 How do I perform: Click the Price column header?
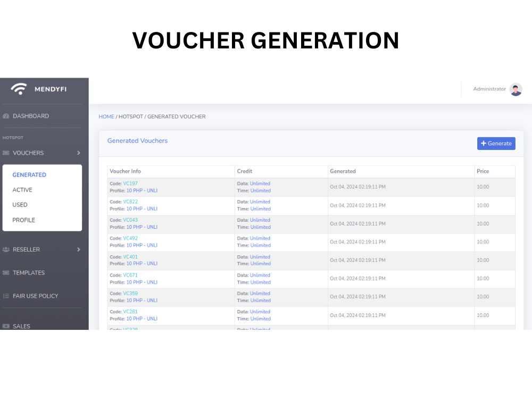pos(483,171)
